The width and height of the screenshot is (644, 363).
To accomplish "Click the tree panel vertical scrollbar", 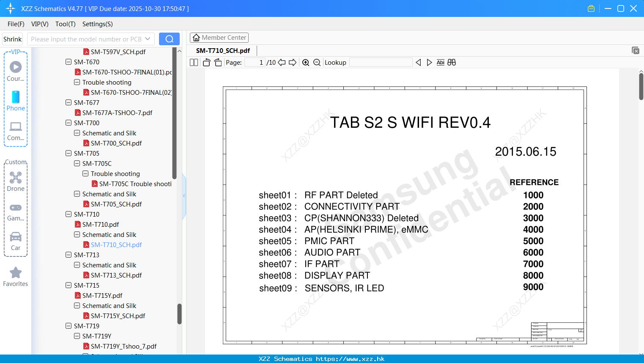I will (179, 314).
